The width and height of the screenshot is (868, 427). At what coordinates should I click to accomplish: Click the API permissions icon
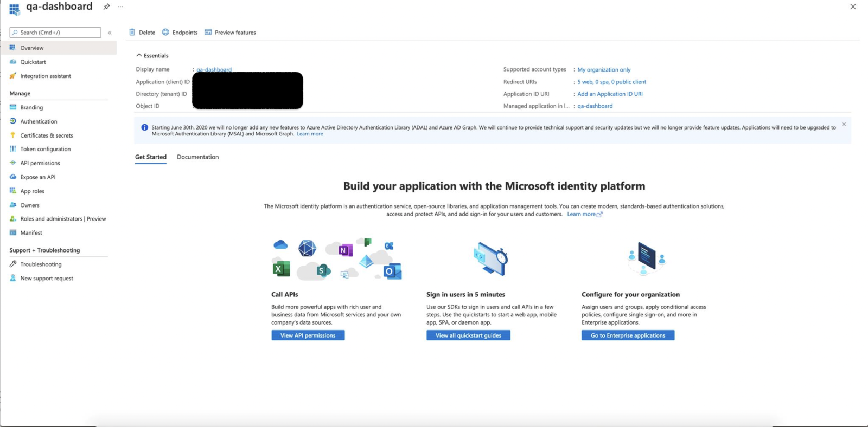coord(12,163)
